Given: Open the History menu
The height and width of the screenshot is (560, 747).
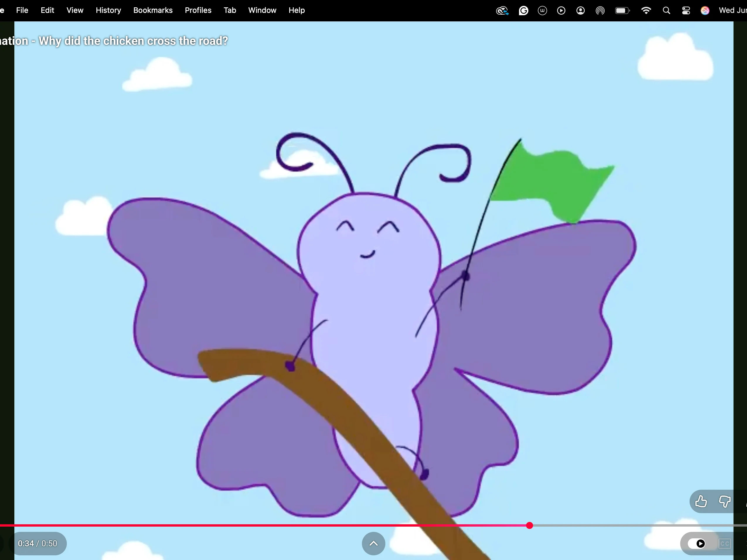Looking at the screenshot, I should (108, 10).
